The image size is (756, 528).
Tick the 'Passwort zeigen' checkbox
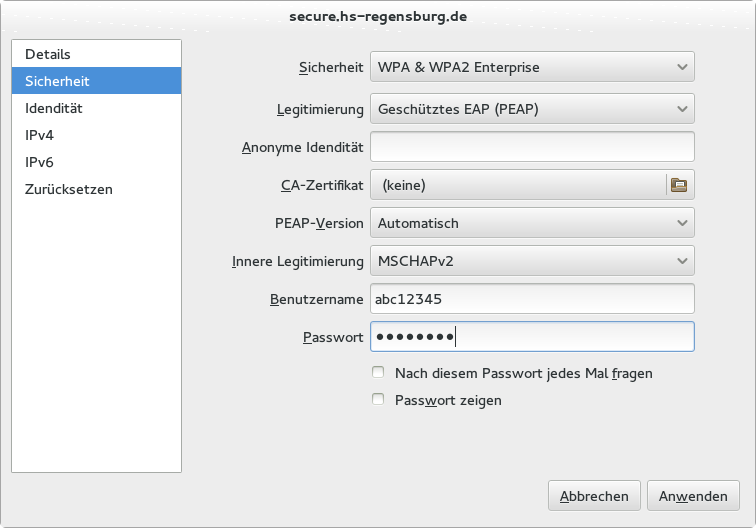coord(378,400)
